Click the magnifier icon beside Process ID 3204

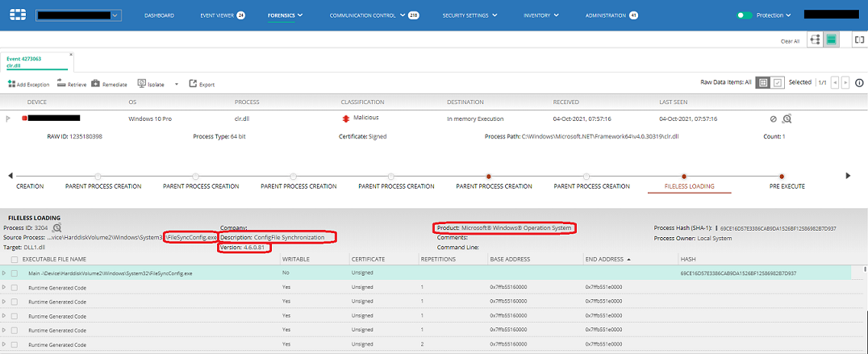(56, 228)
